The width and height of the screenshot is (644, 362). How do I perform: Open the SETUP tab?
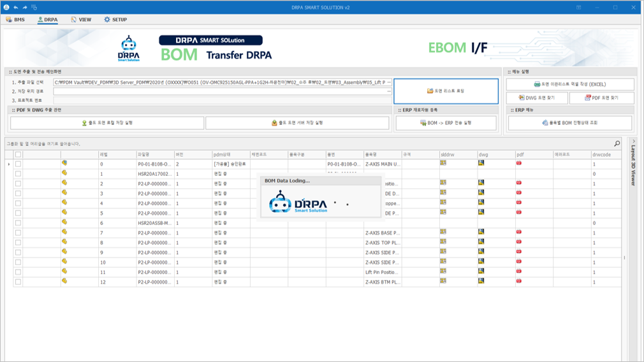pos(115,19)
